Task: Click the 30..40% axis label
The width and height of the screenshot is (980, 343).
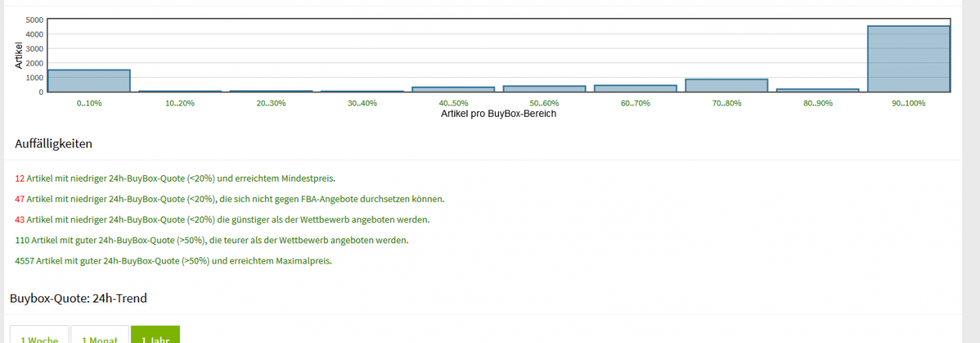Action: (362, 103)
